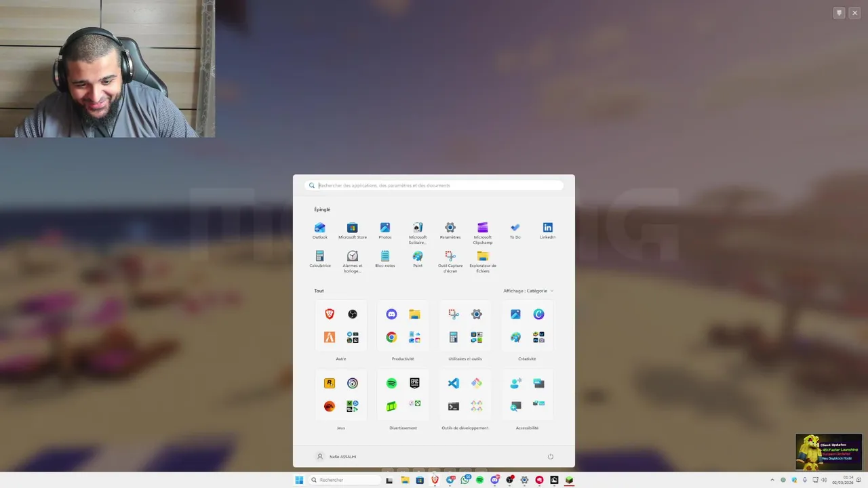This screenshot has height=488, width=868.
Task: Open Calculator in Utilitaires et outils
Action: tap(454, 337)
